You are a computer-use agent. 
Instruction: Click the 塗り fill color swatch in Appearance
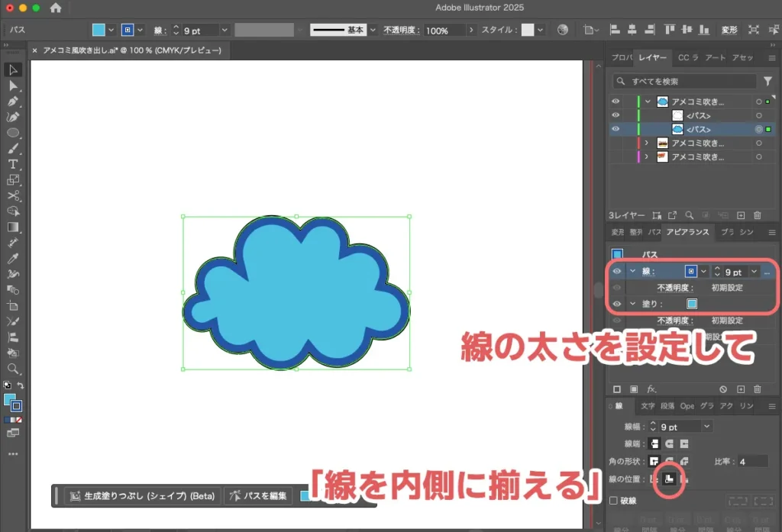pyautogui.click(x=693, y=303)
